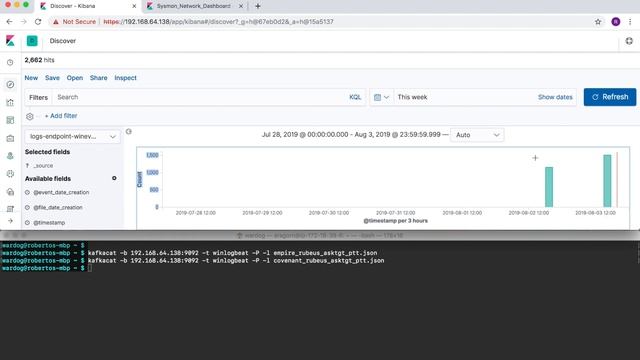This screenshot has height=360, width=640.
Task: Collapse the fields sidebar toggle icon
Action: (129, 131)
